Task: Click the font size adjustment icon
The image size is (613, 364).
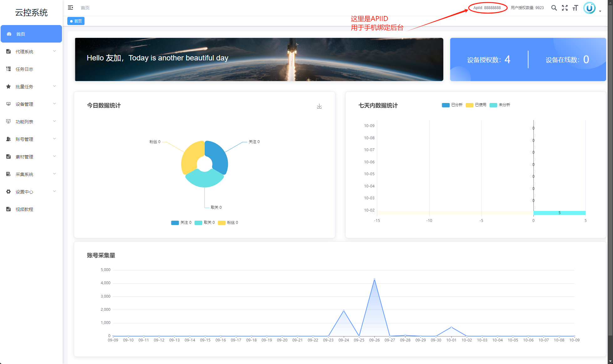Action: (575, 8)
